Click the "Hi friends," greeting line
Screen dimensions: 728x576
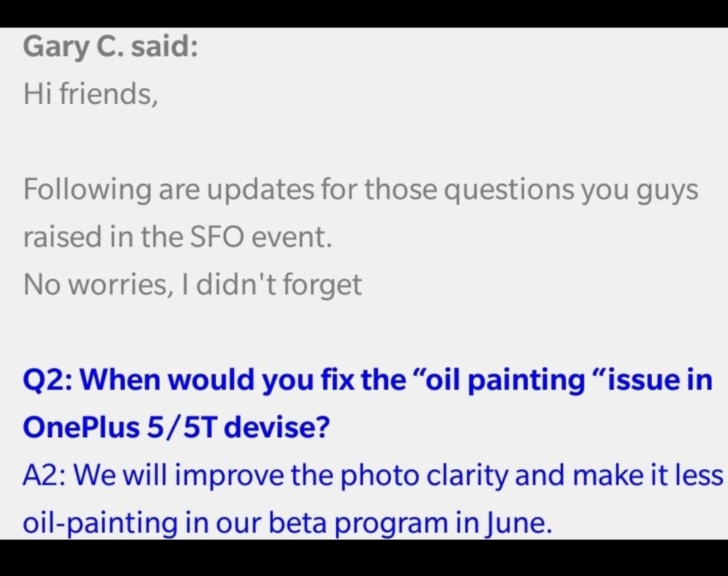(90, 94)
